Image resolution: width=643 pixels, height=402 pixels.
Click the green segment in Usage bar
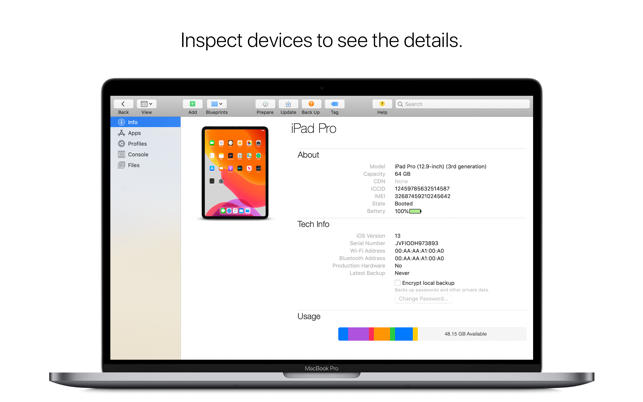point(392,334)
